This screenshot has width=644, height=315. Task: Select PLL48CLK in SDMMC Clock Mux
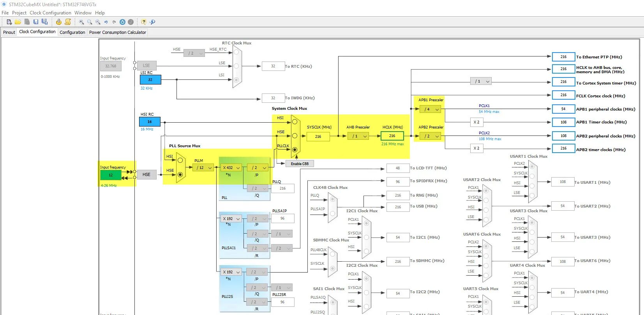pos(332,254)
